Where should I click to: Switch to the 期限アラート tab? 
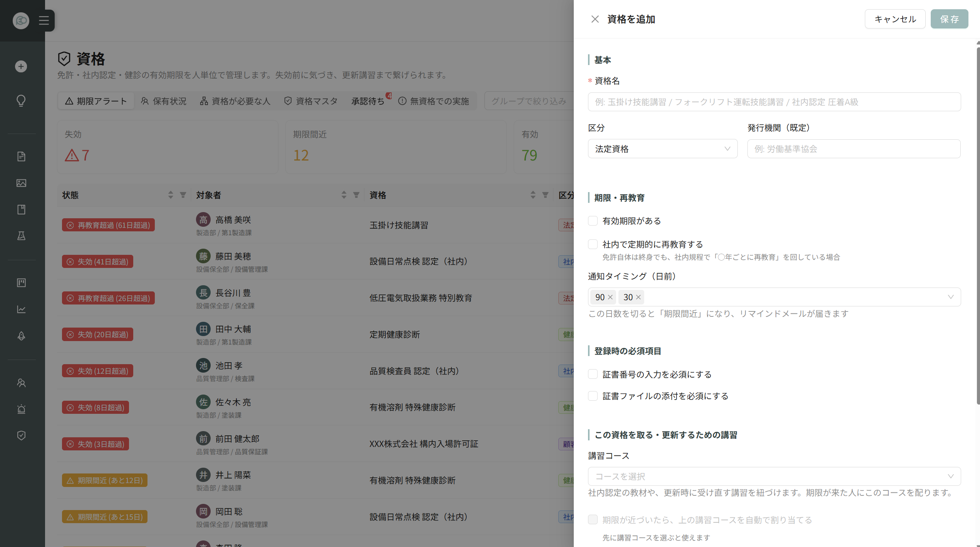click(96, 101)
